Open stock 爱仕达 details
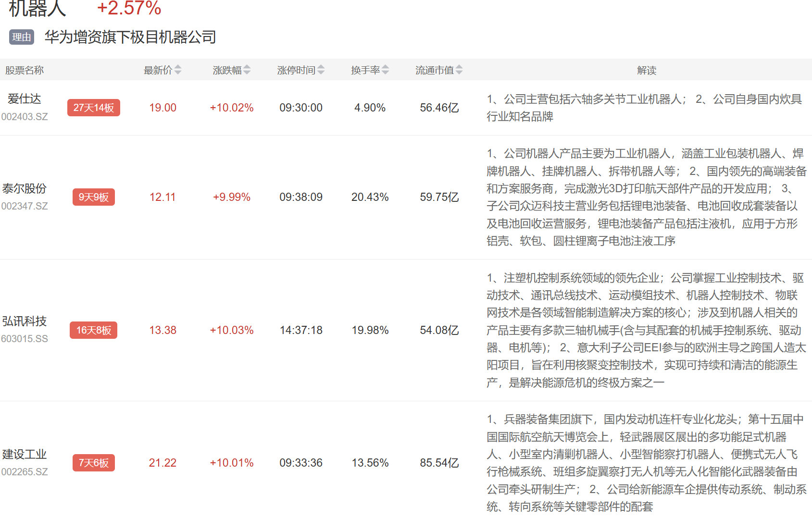812x519 pixels. pyautogui.click(x=25, y=99)
